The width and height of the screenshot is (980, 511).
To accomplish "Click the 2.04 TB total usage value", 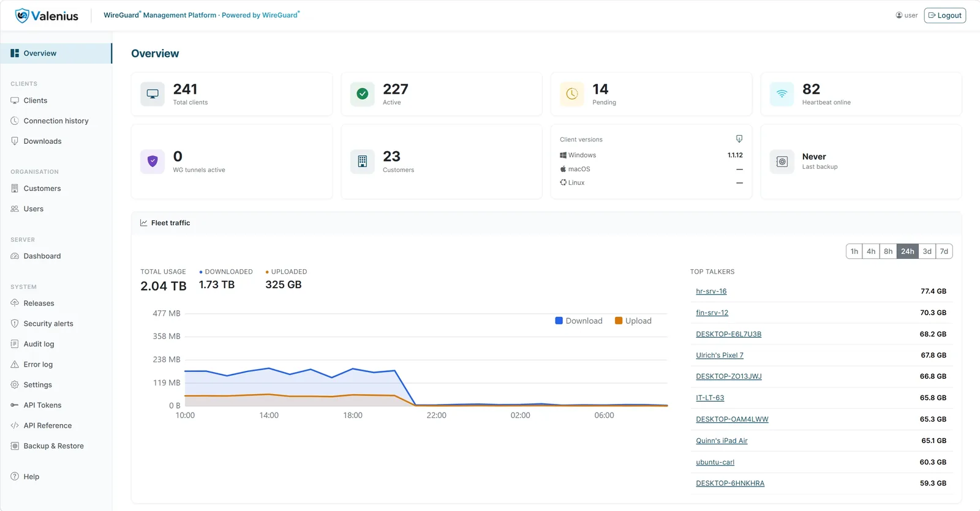I will coord(163,286).
